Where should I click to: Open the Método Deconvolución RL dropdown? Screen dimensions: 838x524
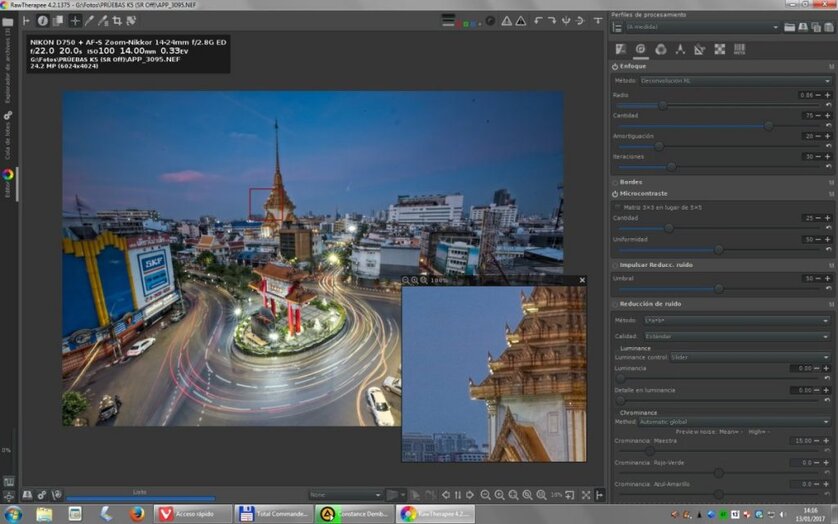click(x=734, y=81)
